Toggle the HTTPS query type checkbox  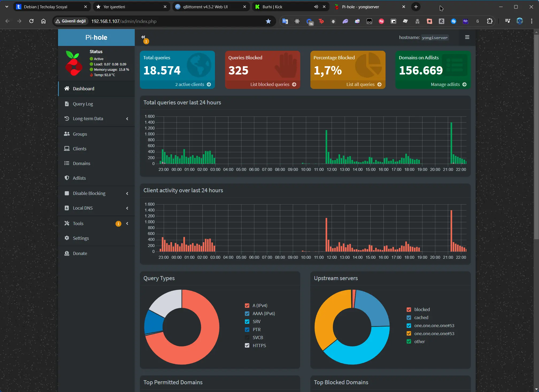coord(247,346)
